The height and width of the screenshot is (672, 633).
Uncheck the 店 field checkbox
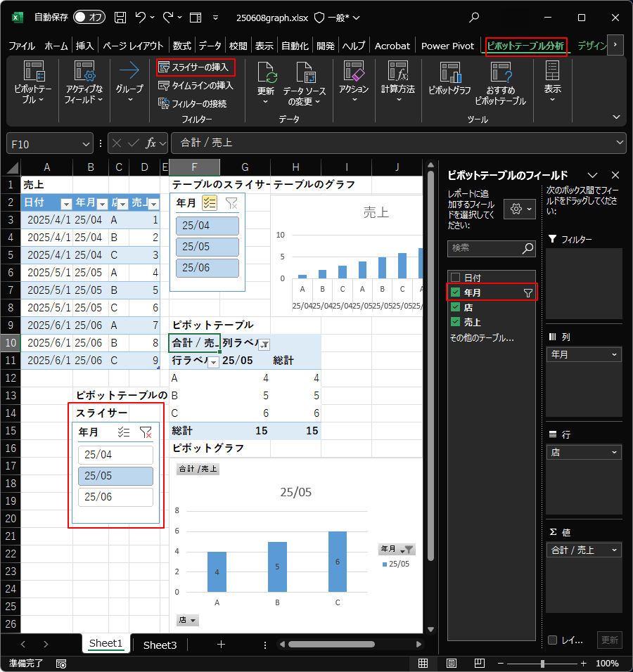coord(455,307)
